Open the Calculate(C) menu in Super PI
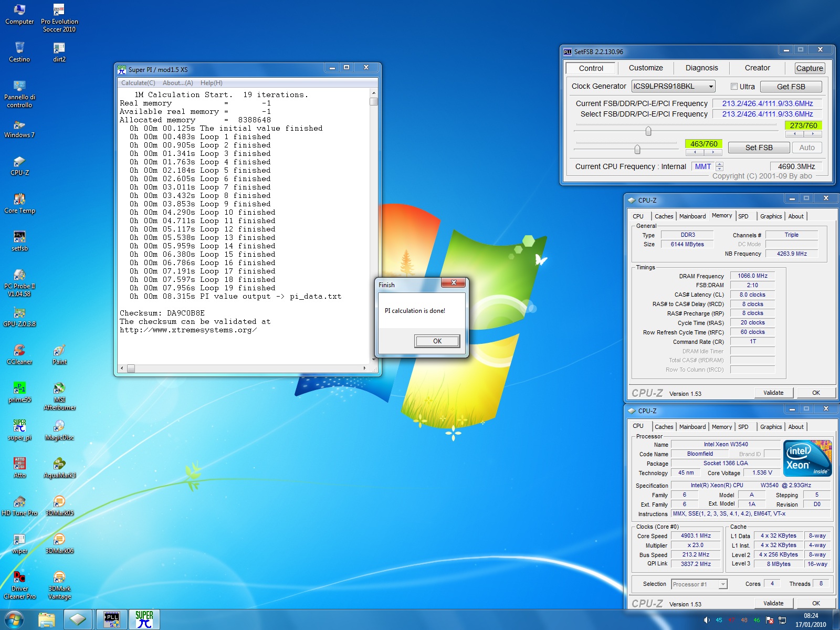 tap(138, 83)
